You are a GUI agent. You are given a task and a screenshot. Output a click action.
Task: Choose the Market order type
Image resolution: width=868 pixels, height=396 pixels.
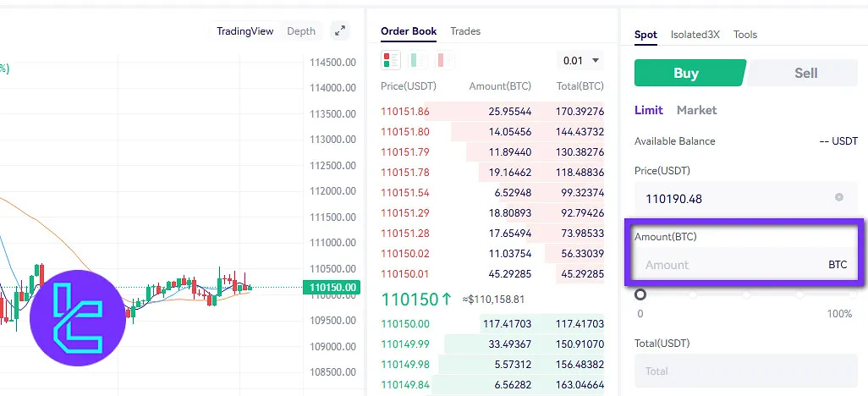tap(696, 110)
